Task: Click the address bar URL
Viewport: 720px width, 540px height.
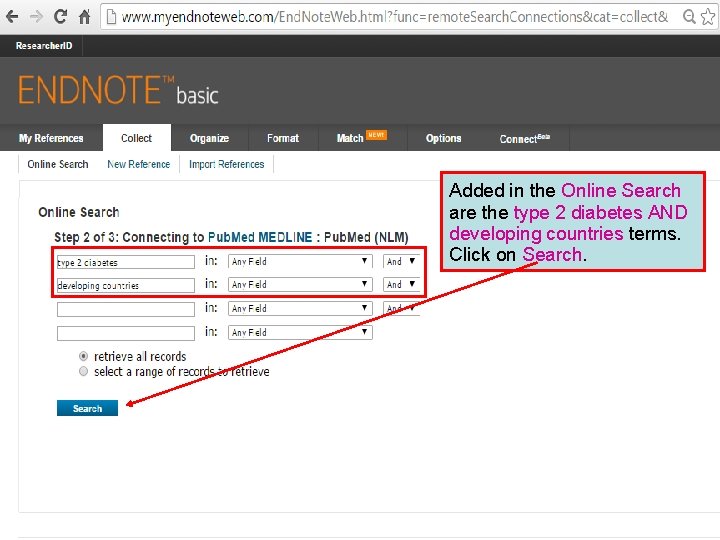Action: tap(394, 17)
